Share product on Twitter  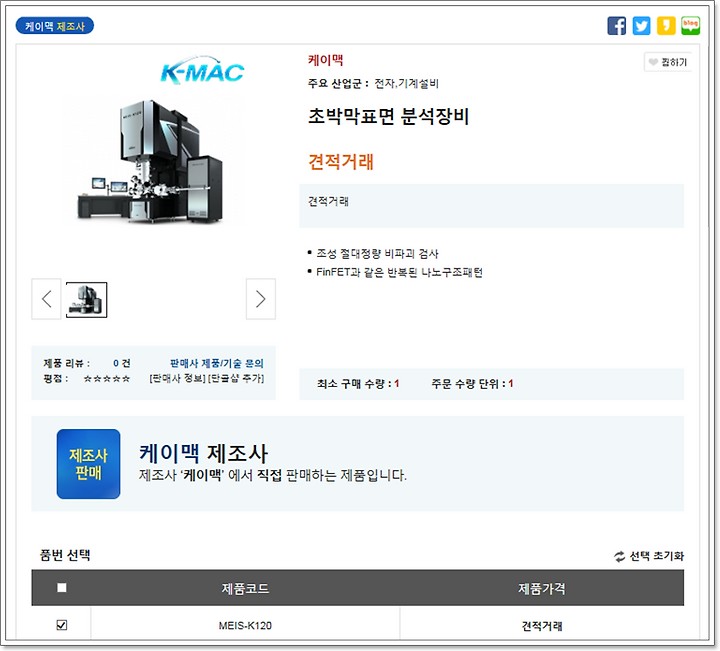coord(641,26)
